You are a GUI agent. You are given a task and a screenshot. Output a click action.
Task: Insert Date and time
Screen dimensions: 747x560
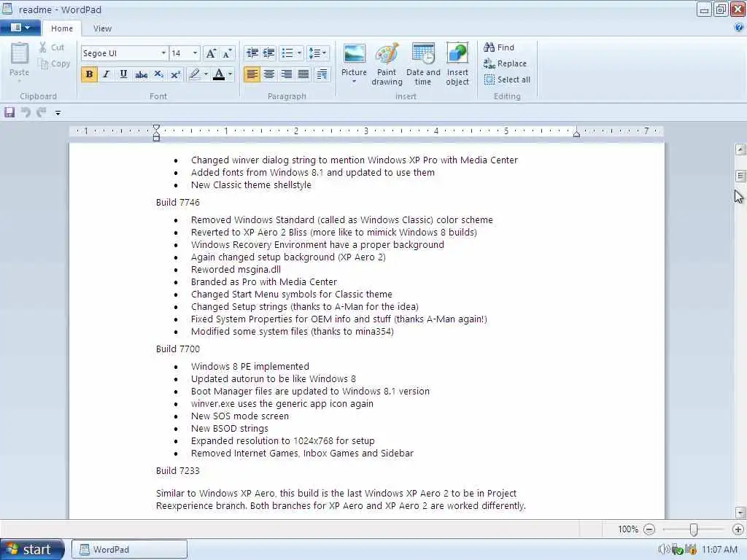(x=423, y=64)
